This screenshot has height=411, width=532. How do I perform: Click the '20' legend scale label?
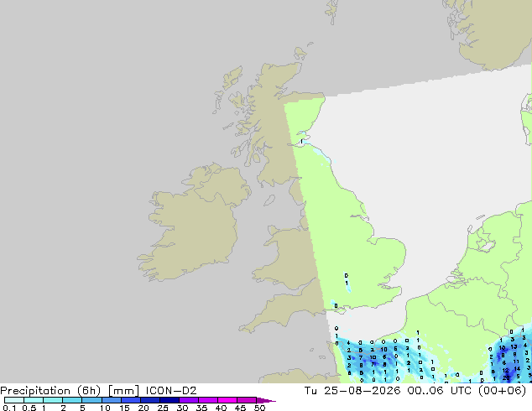pos(143,408)
